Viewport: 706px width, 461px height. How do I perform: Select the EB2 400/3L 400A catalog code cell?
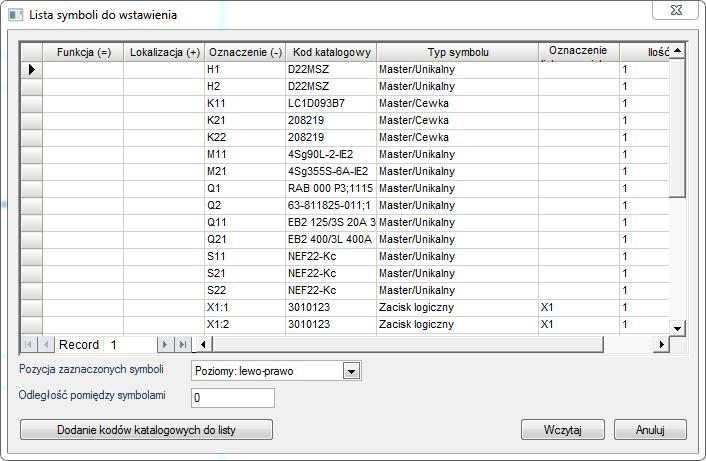click(x=331, y=240)
